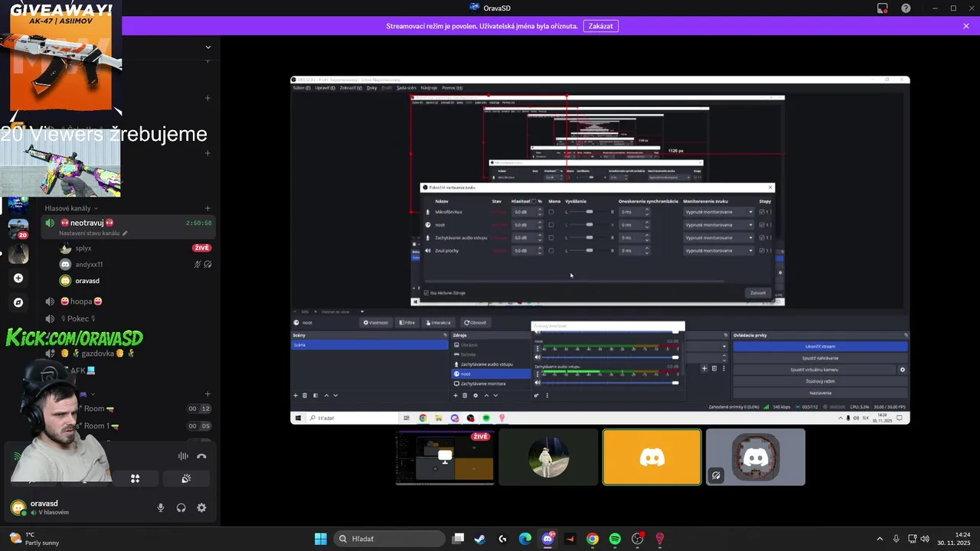
Task: Select the yellow oravasd Discord tile
Action: click(652, 457)
